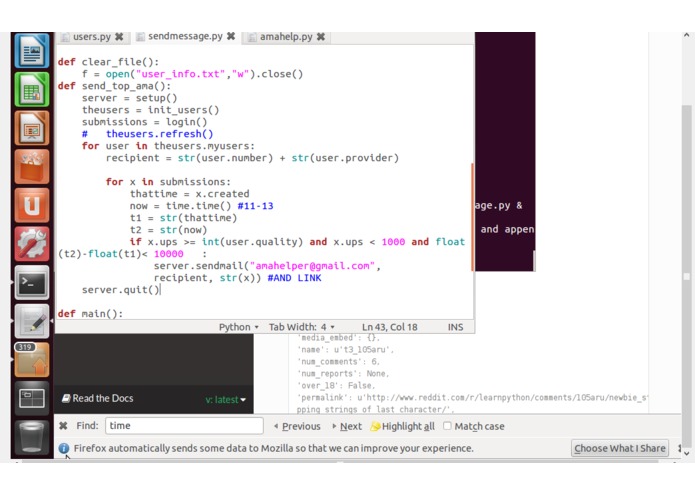This screenshot has width=695, height=494.
Task: Close the Firefox find bar
Action: (x=63, y=426)
